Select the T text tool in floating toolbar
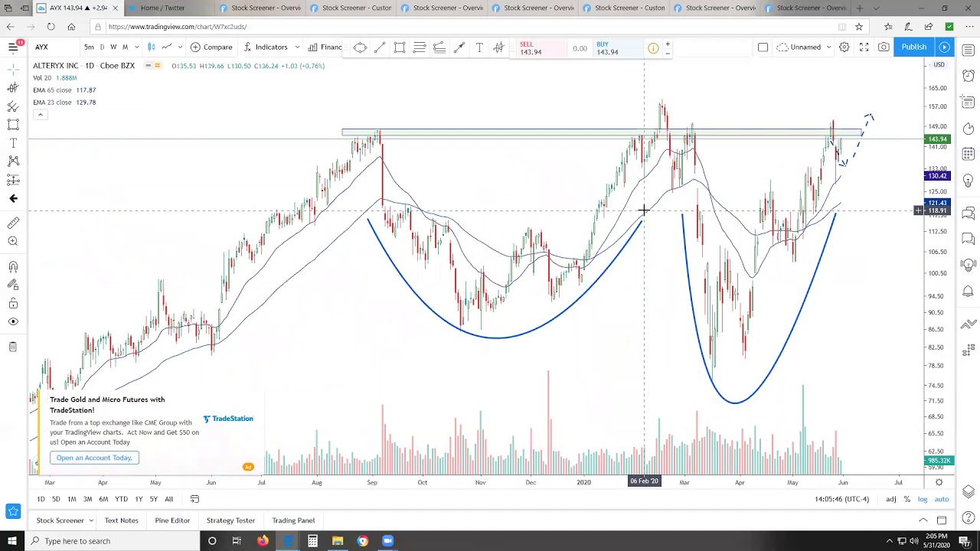Image resolution: width=980 pixels, height=551 pixels. pyautogui.click(x=479, y=47)
